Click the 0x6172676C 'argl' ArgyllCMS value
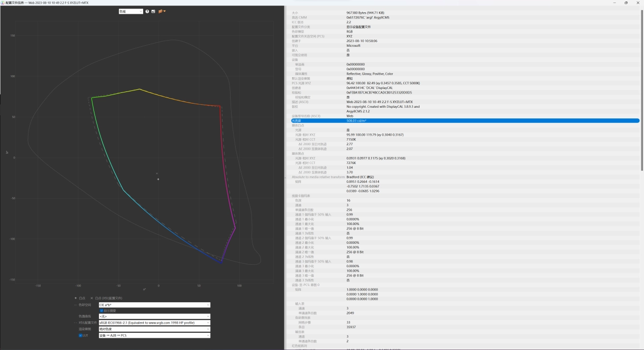Image resolution: width=644 pixels, height=350 pixels. (368, 17)
